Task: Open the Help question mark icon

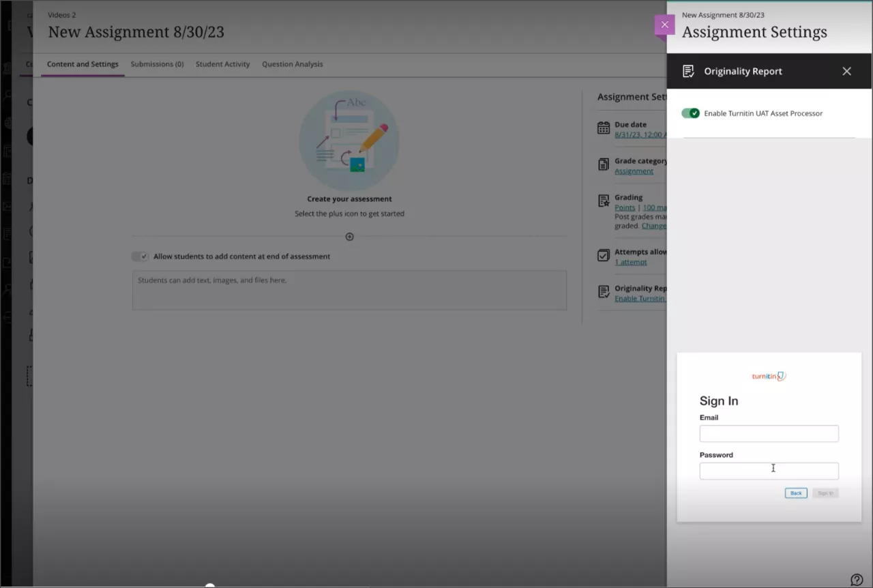Action: point(857,578)
